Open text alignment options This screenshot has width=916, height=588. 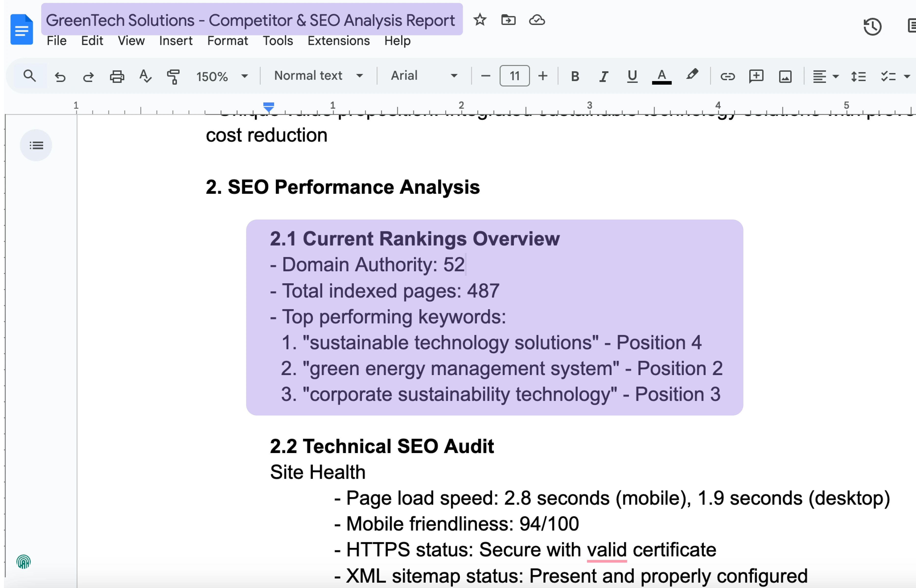825,76
